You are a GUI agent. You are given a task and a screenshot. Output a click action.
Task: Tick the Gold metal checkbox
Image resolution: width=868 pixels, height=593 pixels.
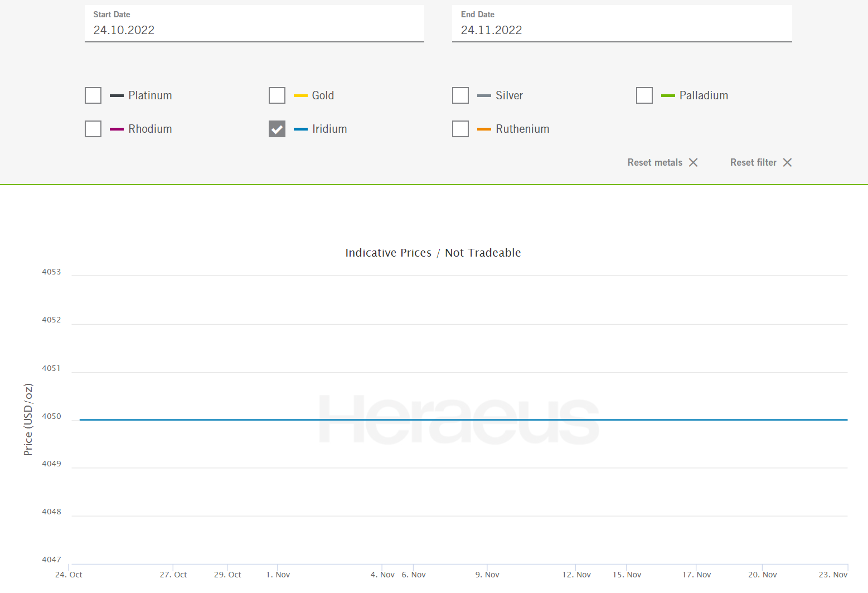pos(277,95)
